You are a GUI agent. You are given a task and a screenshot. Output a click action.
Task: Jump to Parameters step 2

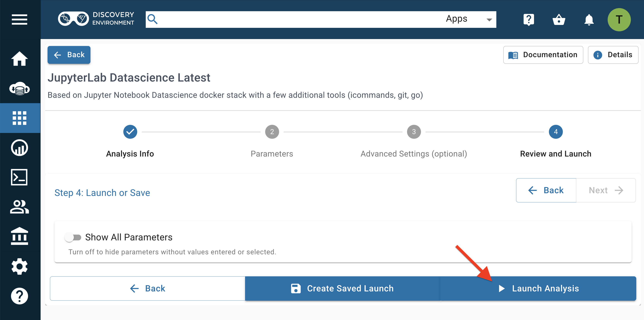pos(272,132)
